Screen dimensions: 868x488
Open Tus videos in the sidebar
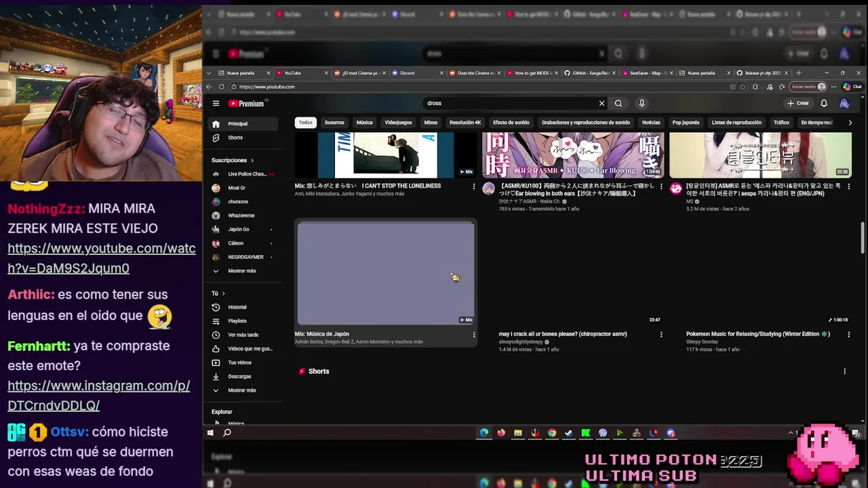tap(243, 363)
